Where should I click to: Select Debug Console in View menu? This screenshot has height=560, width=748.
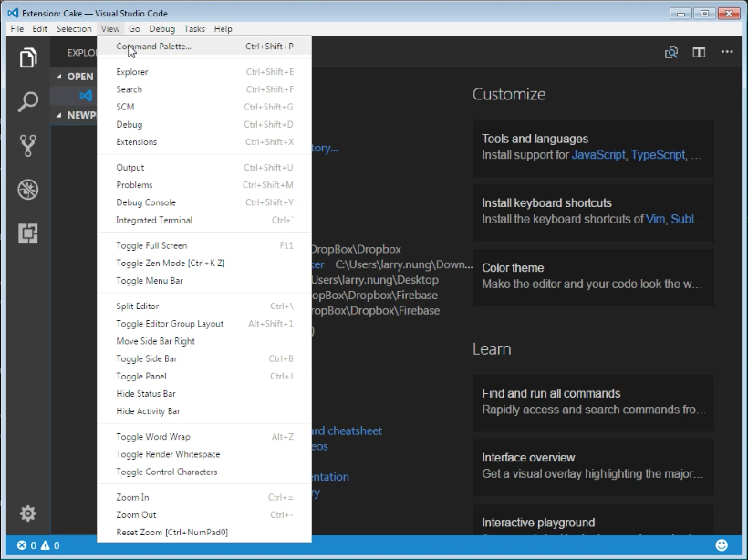(x=204, y=202)
